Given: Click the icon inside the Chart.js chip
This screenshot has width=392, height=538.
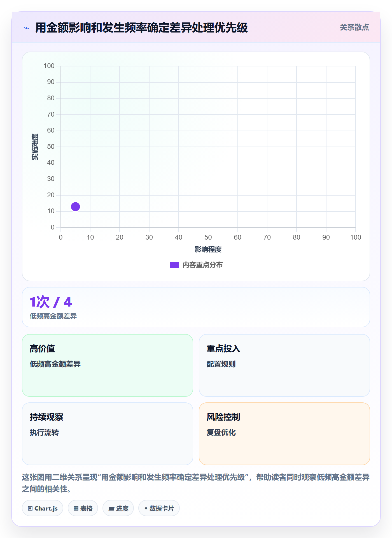Looking at the screenshot, I should tap(30, 509).
